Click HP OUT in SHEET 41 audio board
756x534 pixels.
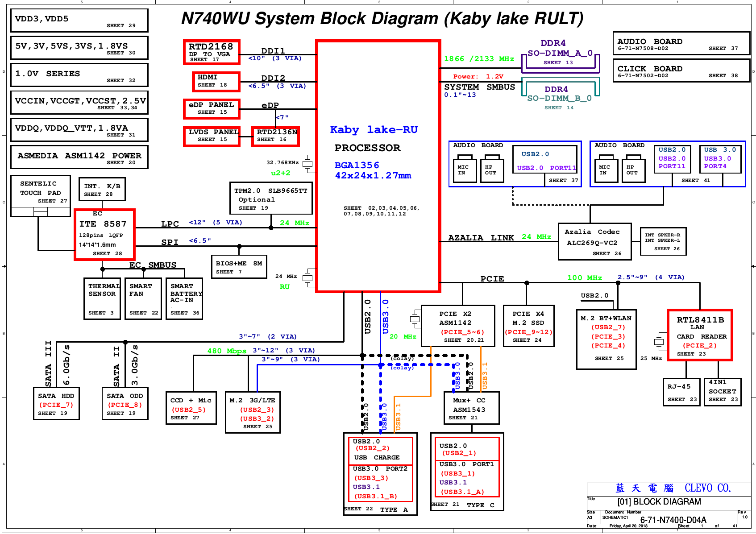tap(633, 169)
